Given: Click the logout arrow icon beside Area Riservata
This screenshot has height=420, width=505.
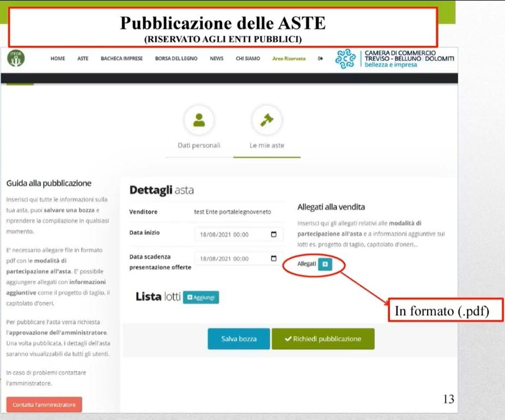Looking at the screenshot, I should [320, 59].
